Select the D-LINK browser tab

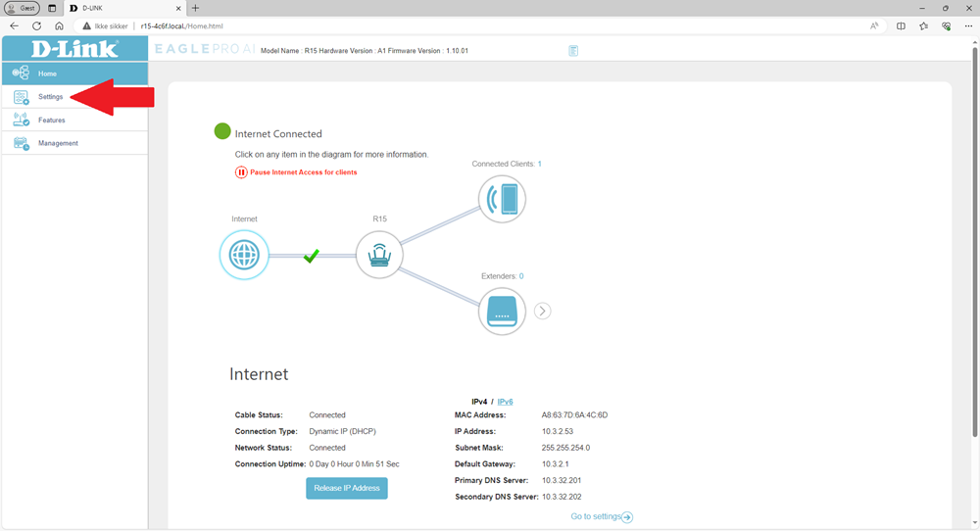pyautogui.click(x=125, y=8)
